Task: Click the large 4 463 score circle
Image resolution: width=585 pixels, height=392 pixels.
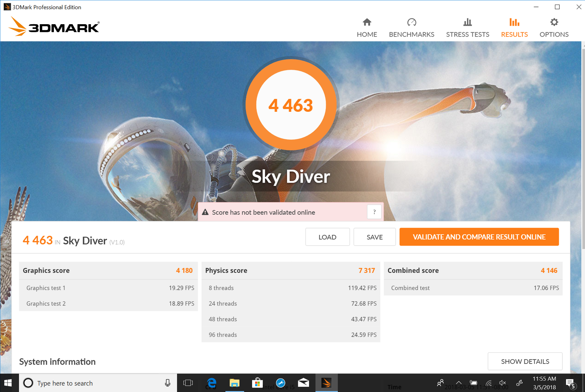Action: [x=291, y=105]
